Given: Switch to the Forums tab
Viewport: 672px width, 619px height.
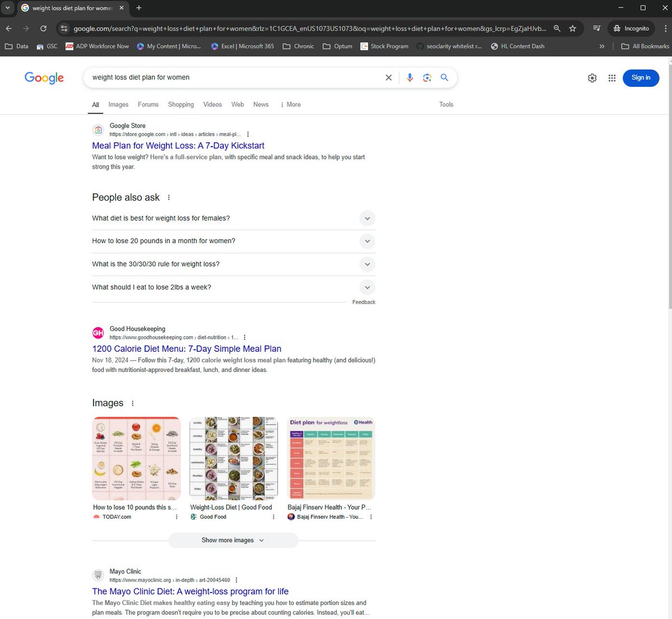Looking at the screenshot, I should tap(148, 105).
